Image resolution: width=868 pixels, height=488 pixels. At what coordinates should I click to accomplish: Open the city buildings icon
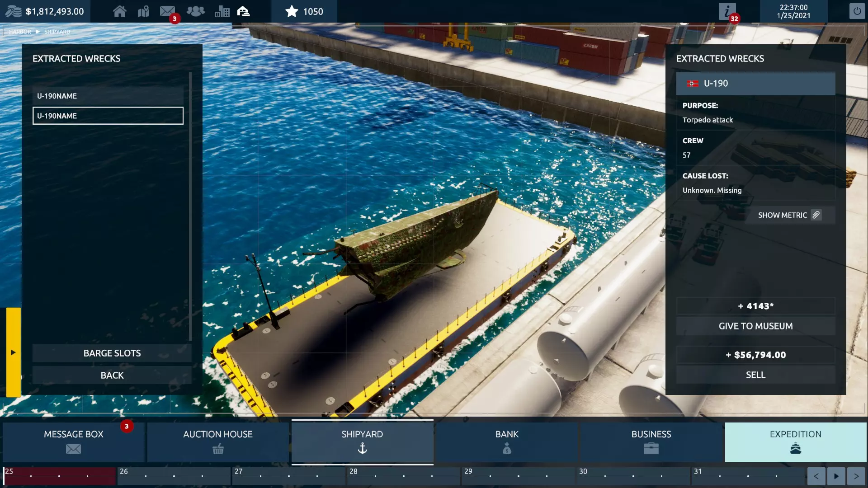pyautogui.click(x=222, y=11)
